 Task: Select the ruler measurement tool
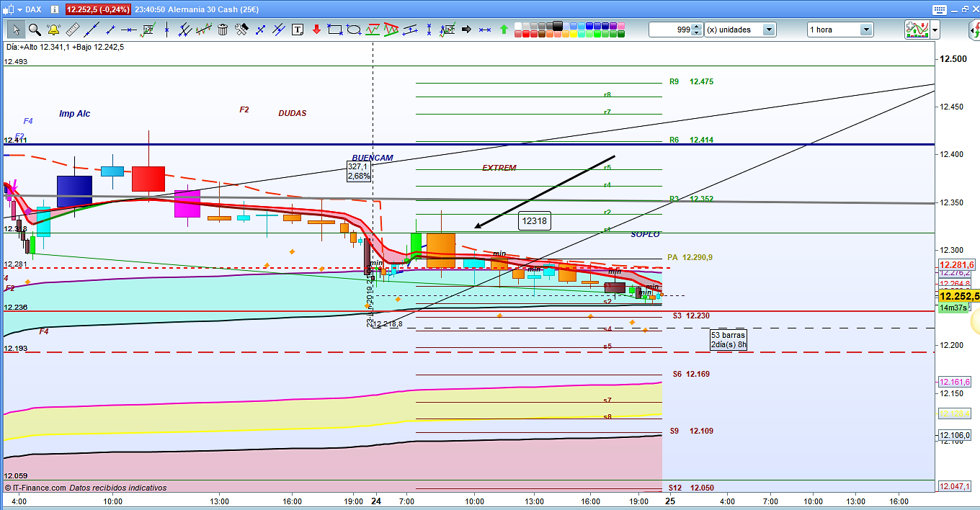pos(72,30)
